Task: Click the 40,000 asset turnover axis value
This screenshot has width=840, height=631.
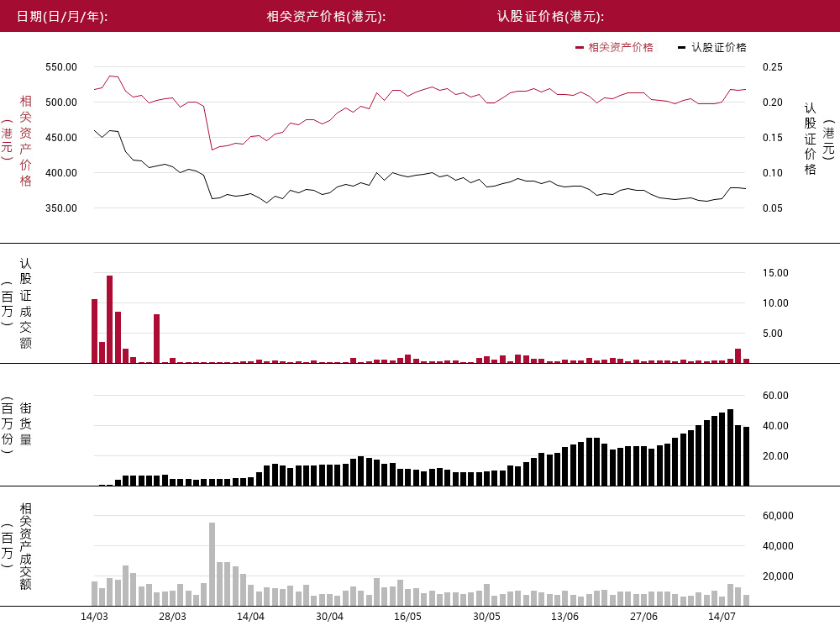Action: 779,546
